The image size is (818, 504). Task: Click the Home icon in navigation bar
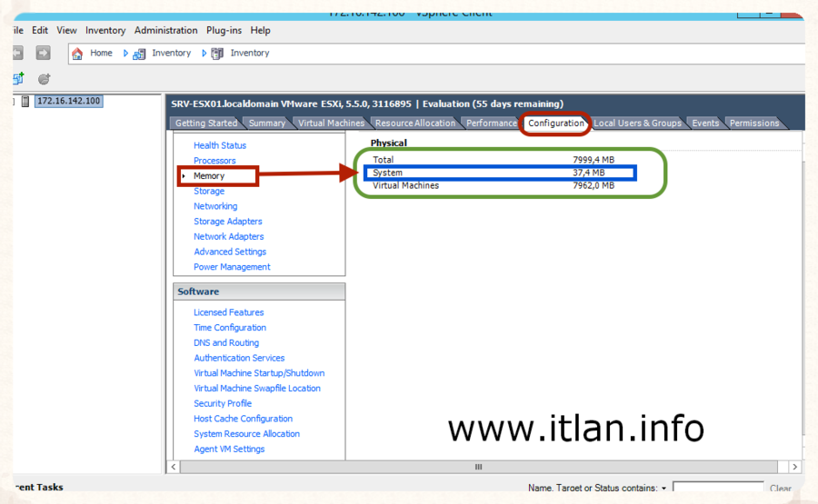[77, 54]
